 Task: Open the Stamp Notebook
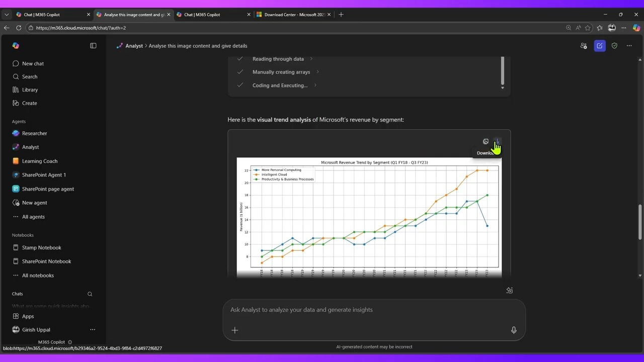coord(41,247)
